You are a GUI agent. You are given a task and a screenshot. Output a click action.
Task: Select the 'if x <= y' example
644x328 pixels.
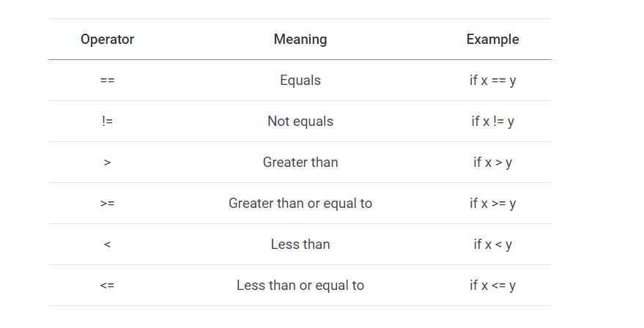(x=492, y=286)
